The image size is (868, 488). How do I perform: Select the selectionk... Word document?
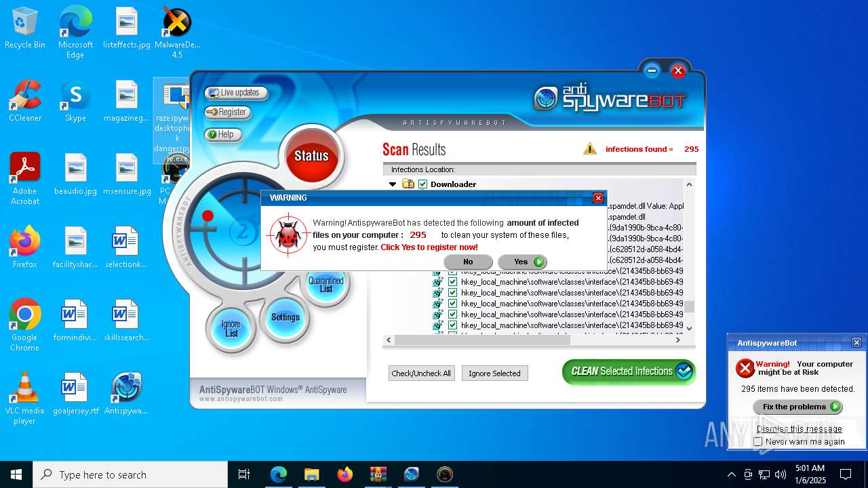point(125,248)
